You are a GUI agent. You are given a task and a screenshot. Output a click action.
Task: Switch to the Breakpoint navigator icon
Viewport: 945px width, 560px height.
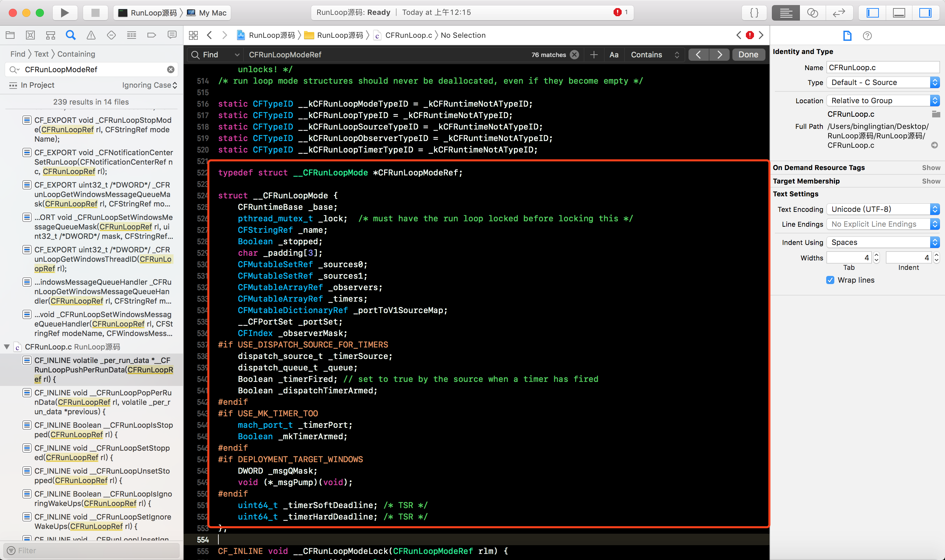(x=152, y=35)
